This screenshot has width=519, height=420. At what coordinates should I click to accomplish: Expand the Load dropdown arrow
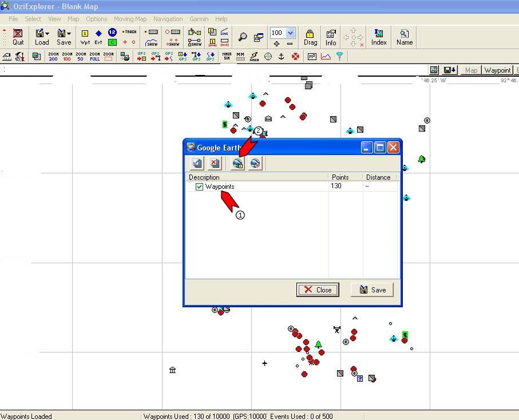(47, 34)
